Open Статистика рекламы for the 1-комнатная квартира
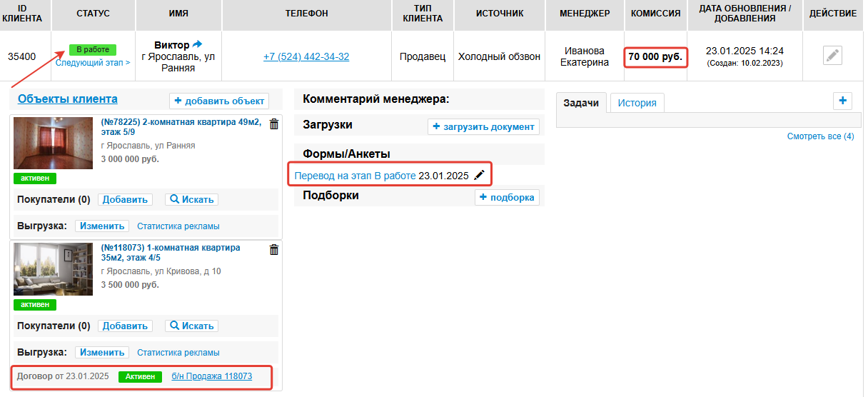 [178, 353]
